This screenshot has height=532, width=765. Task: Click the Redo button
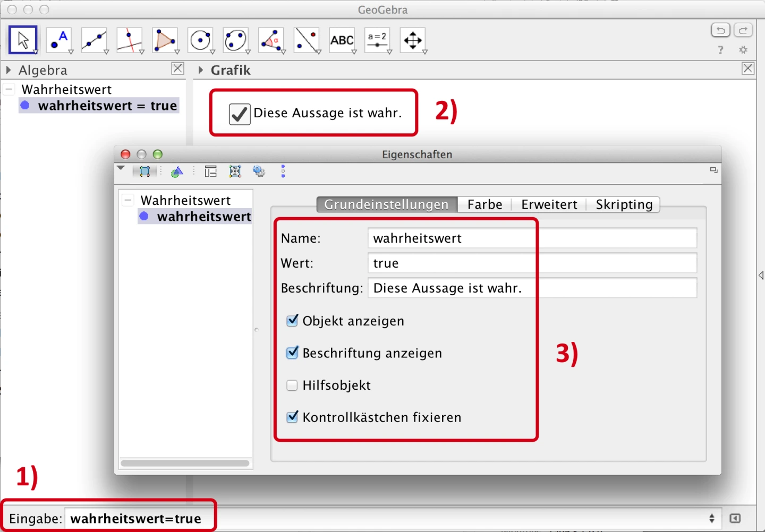[x=743, y=30]
